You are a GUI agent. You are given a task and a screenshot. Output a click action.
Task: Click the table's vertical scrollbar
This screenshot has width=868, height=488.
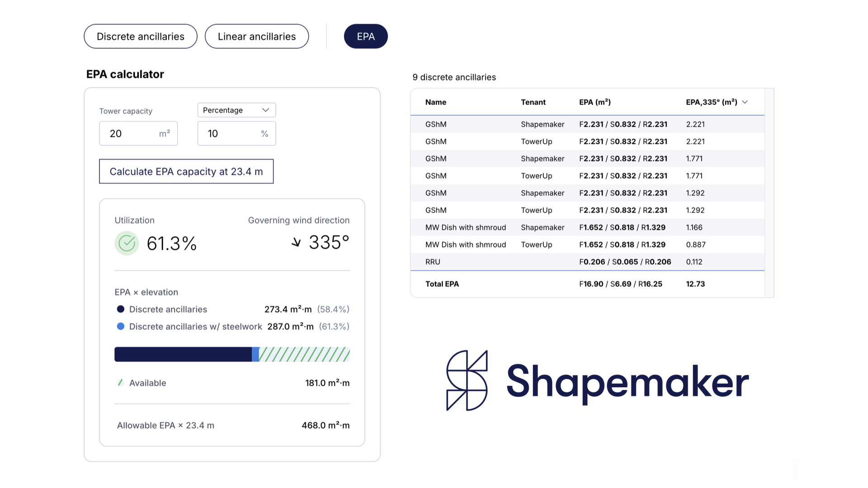pos(769,193)
